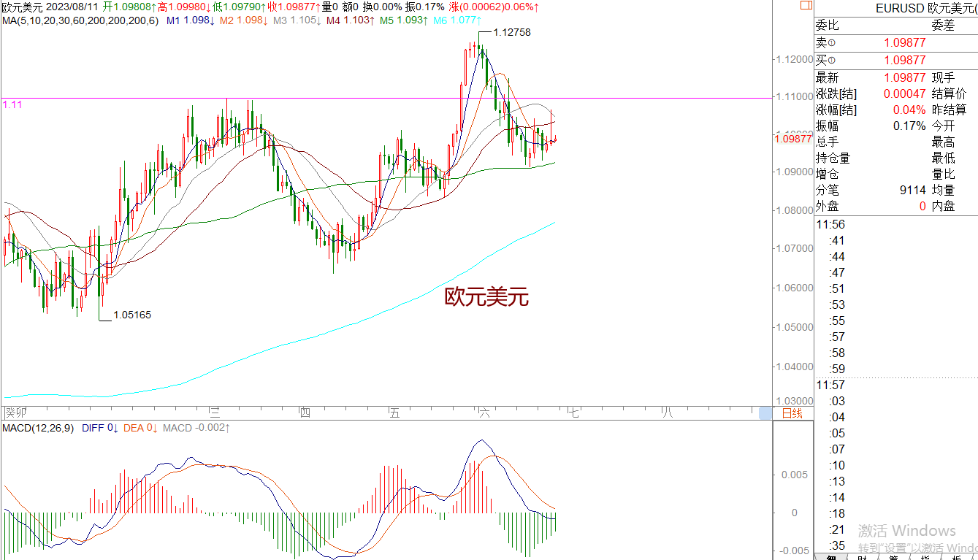Click the 八 month marker on time axis
The height and width of the screenshot is (560, 978).
pos(666,413)
